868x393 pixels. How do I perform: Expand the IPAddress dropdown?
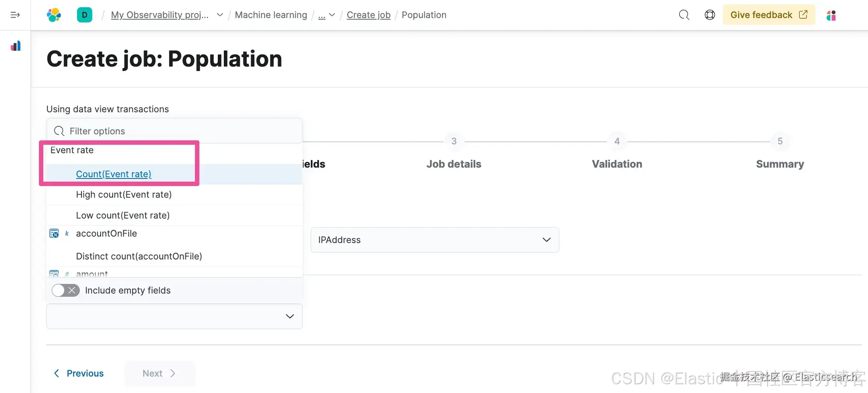click(x=435, y=240)
